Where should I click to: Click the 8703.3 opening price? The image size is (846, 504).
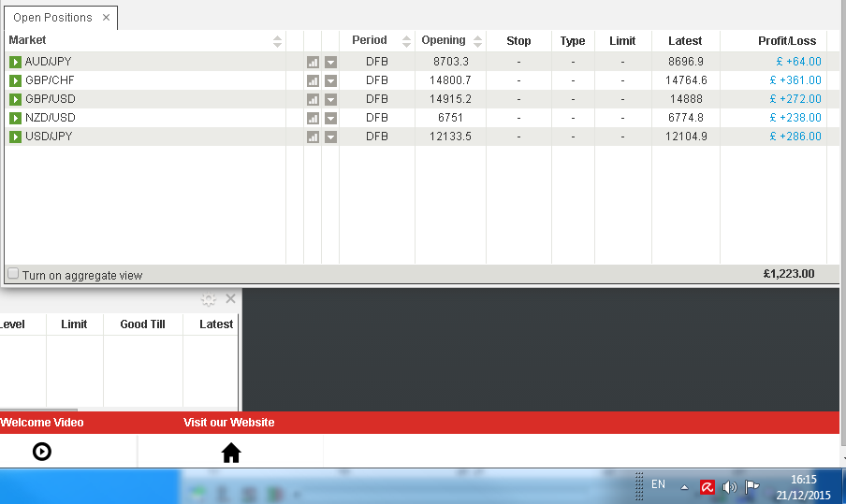(450, 62)
